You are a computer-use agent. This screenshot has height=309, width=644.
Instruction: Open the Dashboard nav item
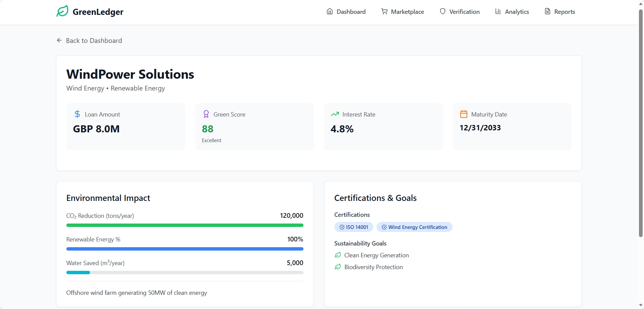(346, 12)
